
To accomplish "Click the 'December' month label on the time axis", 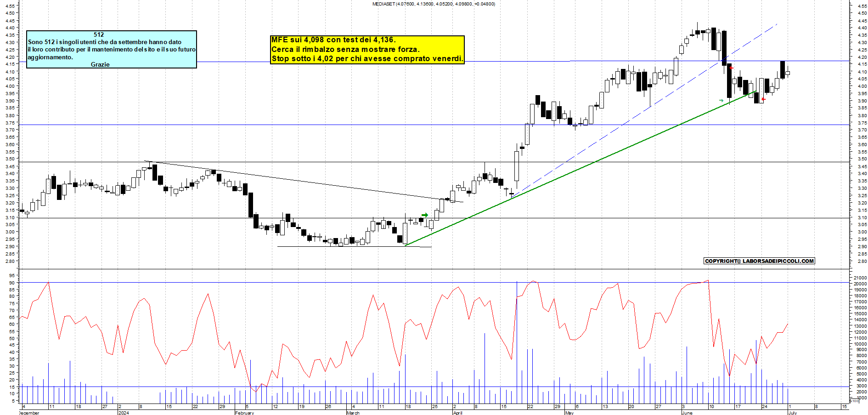I will pos(29,413).
